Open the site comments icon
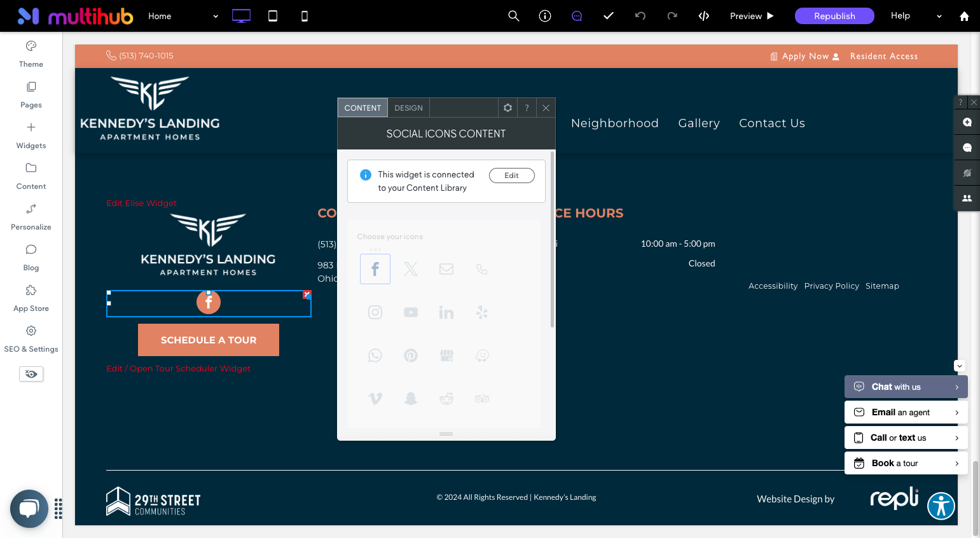Image resolution: width=980 pixels, height=538 pixels. click(577, 16)
